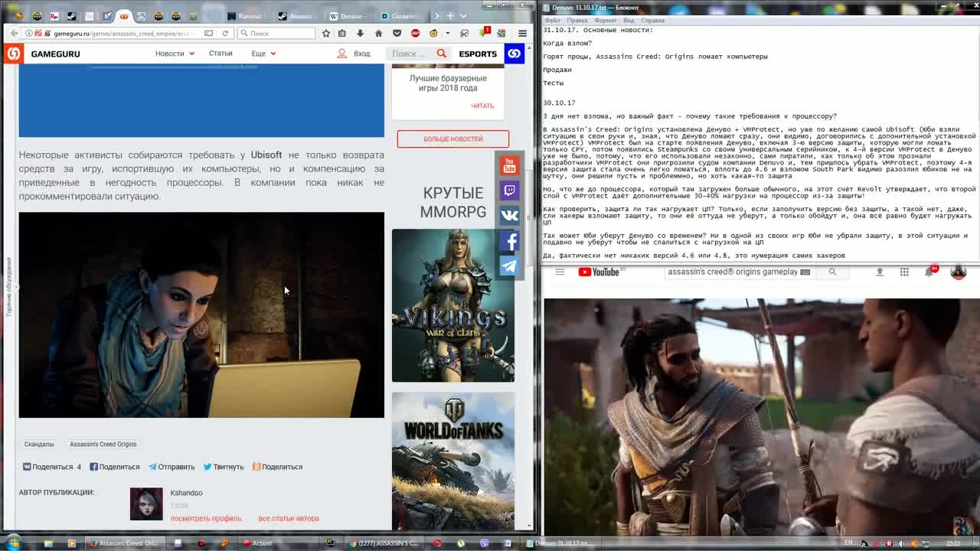Focus the Firefox Поиск search box

[276, 34]
